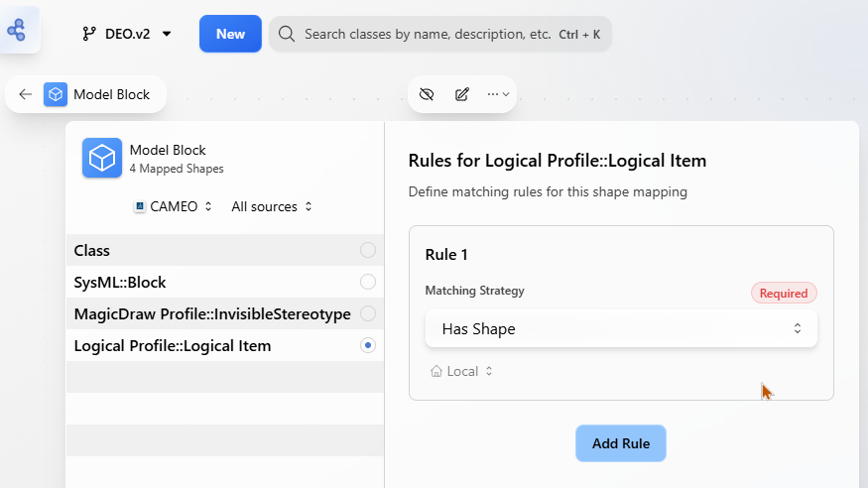Viewport: 868px width, 488px height.
Task: Open the CAMEO source selector
Action: [x=174, y=206]
